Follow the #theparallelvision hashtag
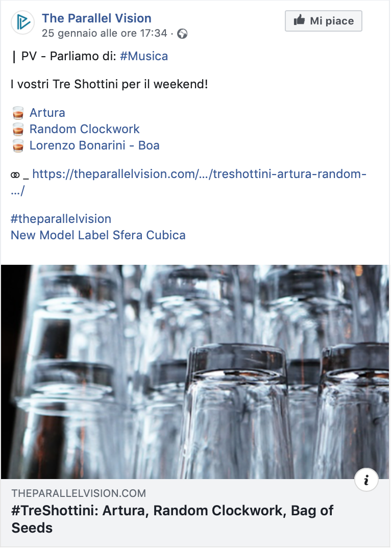392x551 pixels. coord(61,219)
